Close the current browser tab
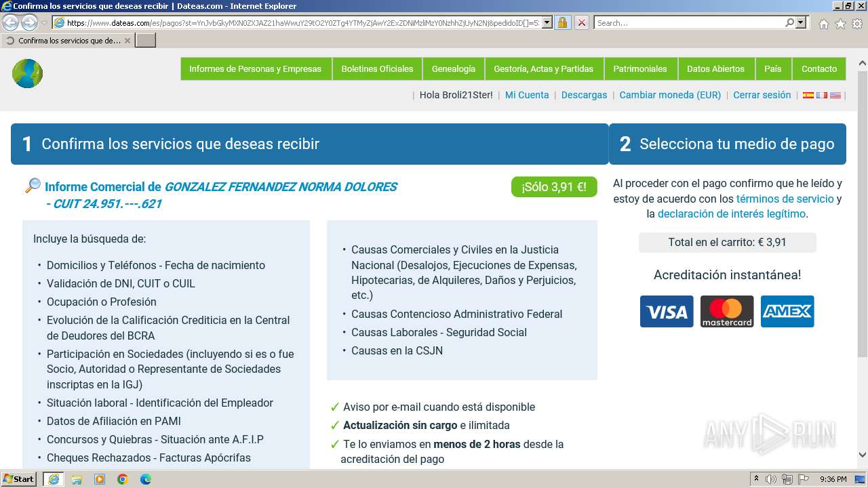The width and height of the screenshot is (868, 488). point(127,41)
